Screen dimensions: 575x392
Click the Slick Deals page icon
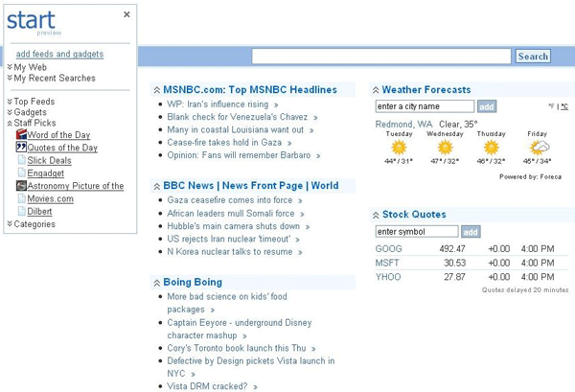[x=21, y=161]
